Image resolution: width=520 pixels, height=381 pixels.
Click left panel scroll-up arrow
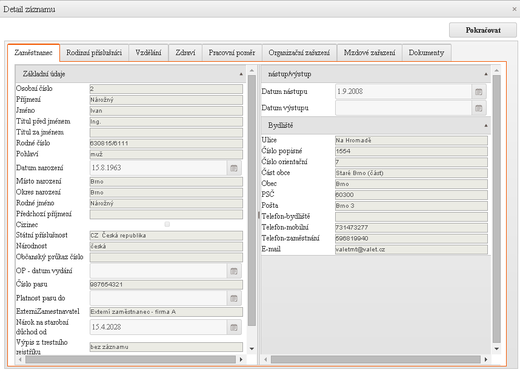tap(252, 71)
